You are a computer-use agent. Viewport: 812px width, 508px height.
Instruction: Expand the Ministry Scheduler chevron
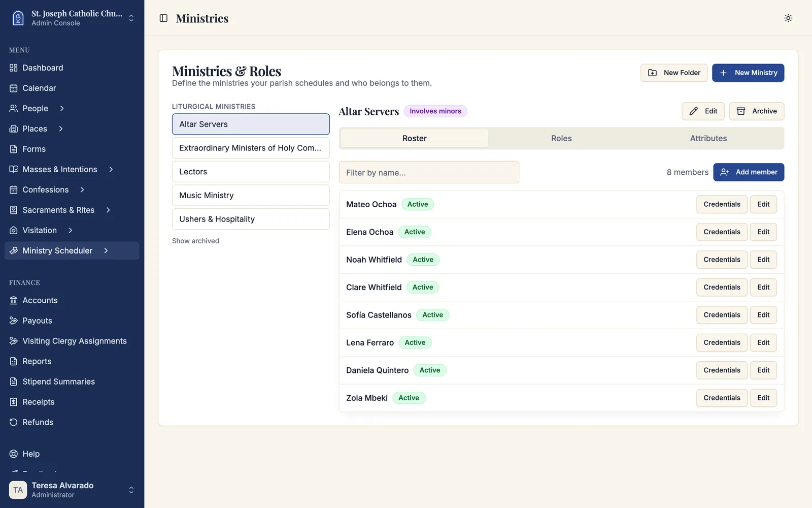pyautogui.click(x=106, y=251)
